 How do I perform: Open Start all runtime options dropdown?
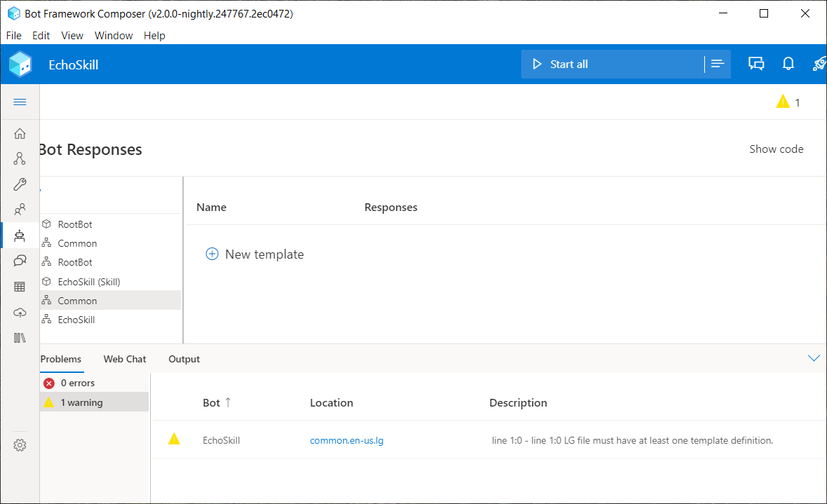tap(717, 63)
